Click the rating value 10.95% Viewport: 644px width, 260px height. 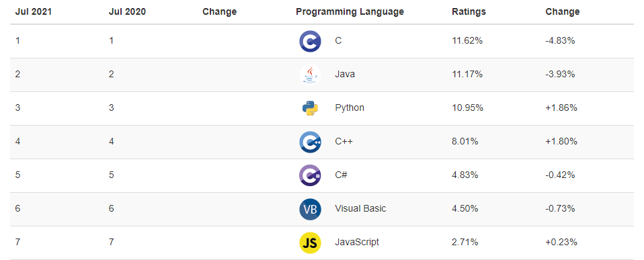click(468, 108)
